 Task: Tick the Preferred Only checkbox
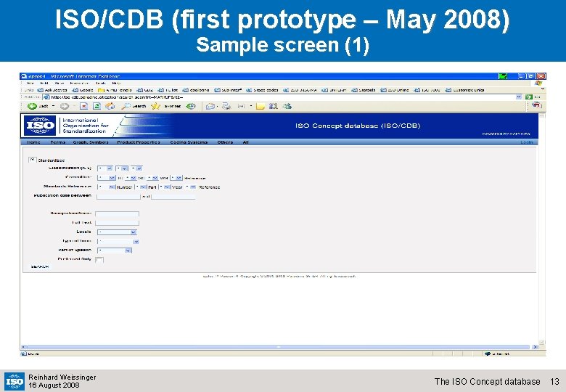(x=99, y=260)
